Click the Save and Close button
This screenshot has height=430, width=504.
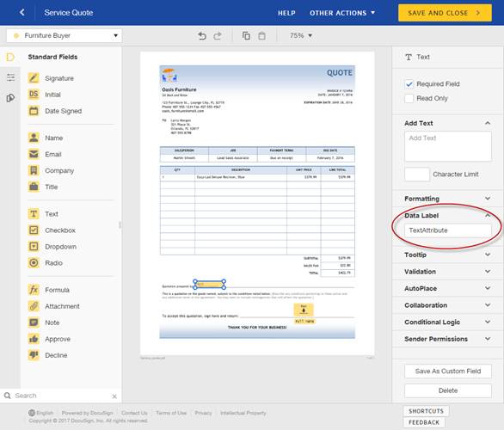click(445, 13)
